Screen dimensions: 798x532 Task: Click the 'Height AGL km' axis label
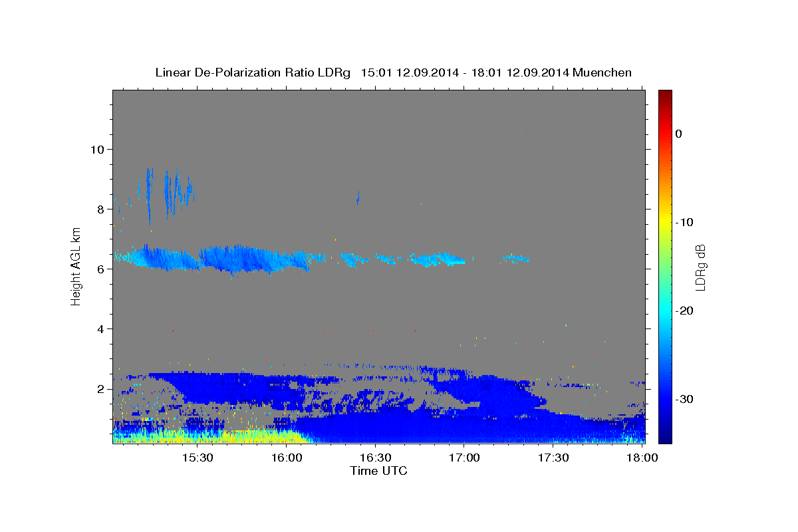click(76, 267)
